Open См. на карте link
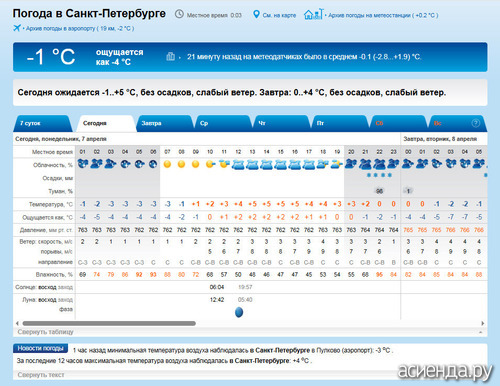 tap(279, 15)
